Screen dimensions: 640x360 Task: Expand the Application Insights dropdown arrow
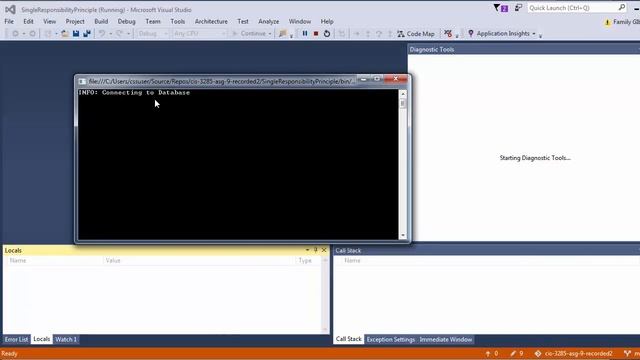pos(533,34)
